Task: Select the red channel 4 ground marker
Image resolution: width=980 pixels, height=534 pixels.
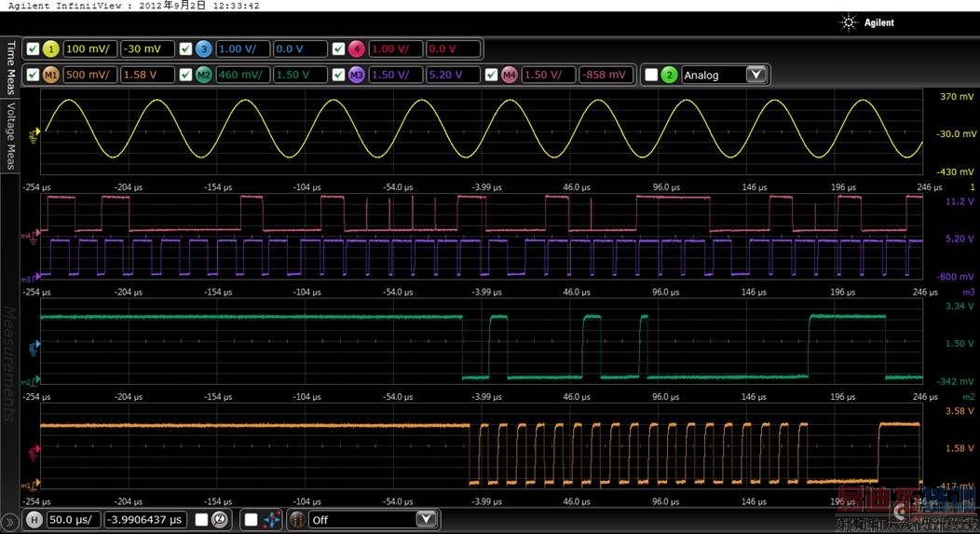Action: coord(34,451)
